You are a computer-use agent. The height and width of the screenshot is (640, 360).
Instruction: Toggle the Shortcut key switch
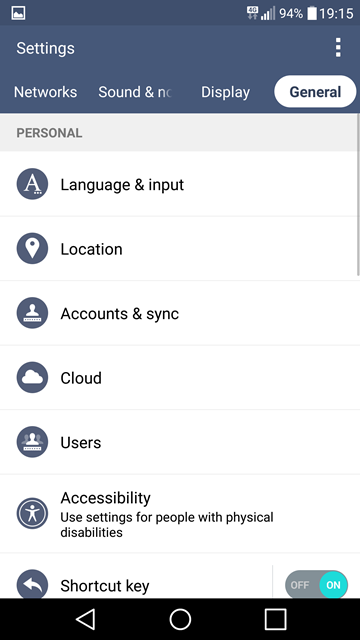coord(316,585)
